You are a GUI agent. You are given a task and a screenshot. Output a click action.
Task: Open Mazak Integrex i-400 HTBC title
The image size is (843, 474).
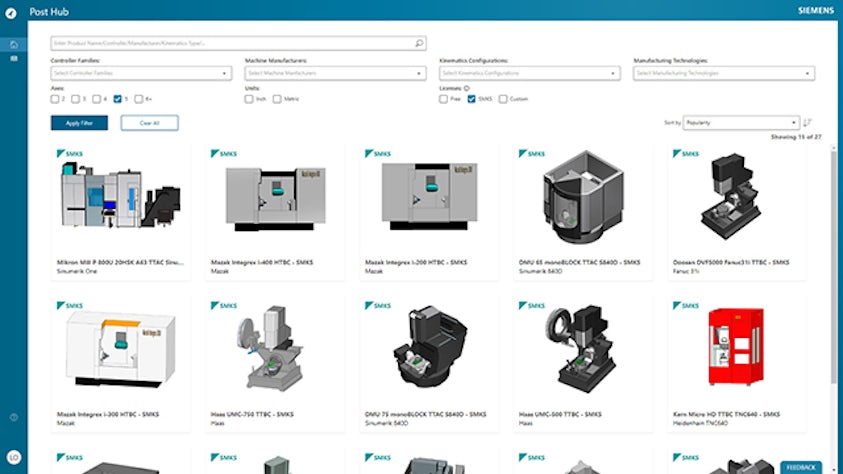tap(262, 262)
